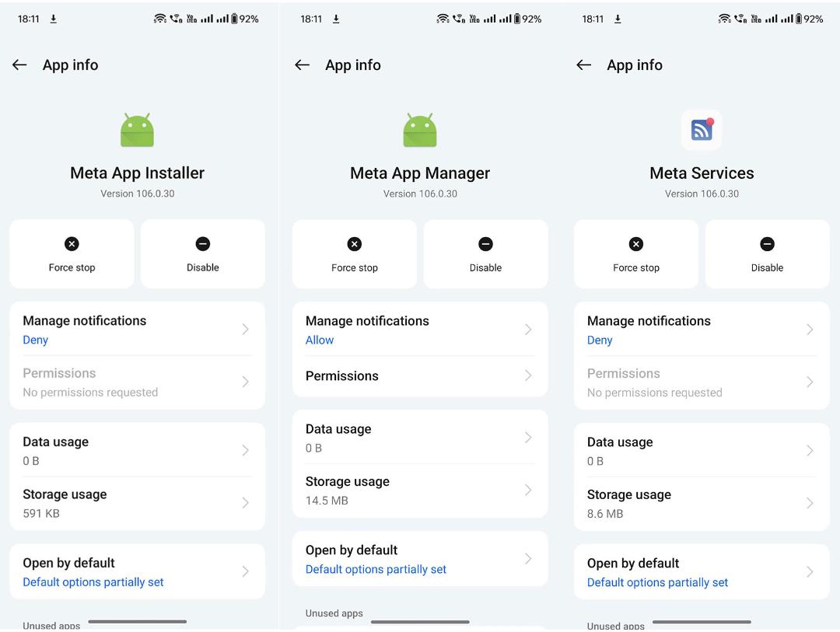Open Data usage for Meta App Manager
The image size is (840, 632).
pos(420,438)
